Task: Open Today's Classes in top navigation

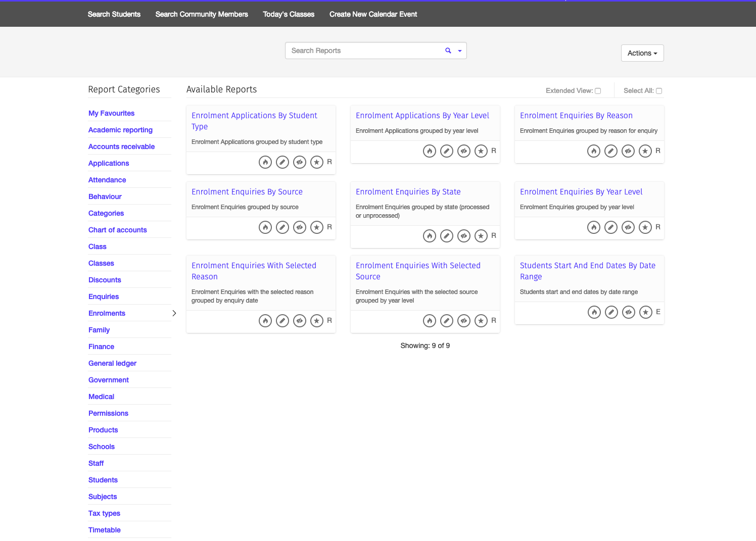Action: coord(289,14)
